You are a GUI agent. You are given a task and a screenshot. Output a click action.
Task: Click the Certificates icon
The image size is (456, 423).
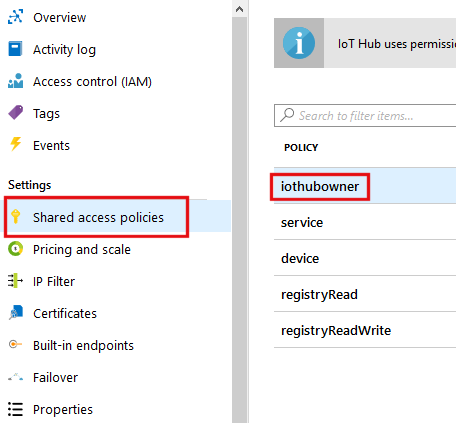(x=16, y=313)
